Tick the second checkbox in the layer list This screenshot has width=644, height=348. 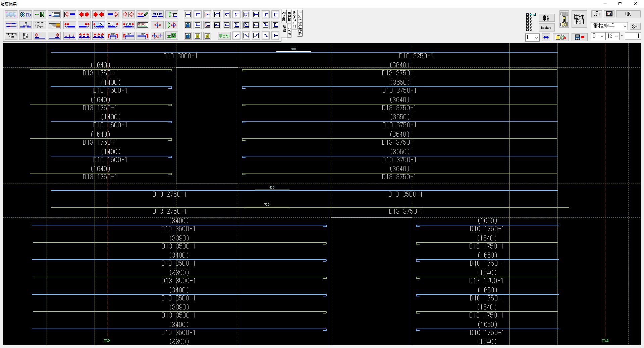527,17
